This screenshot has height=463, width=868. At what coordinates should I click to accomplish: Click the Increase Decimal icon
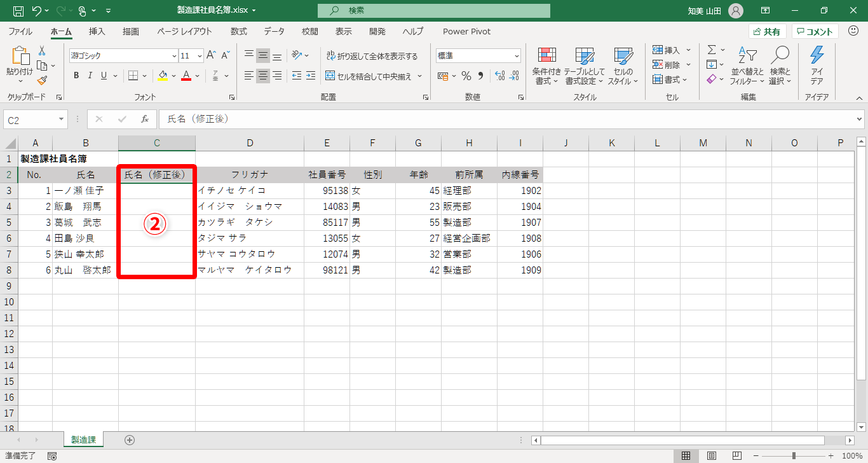click(499, 76)
